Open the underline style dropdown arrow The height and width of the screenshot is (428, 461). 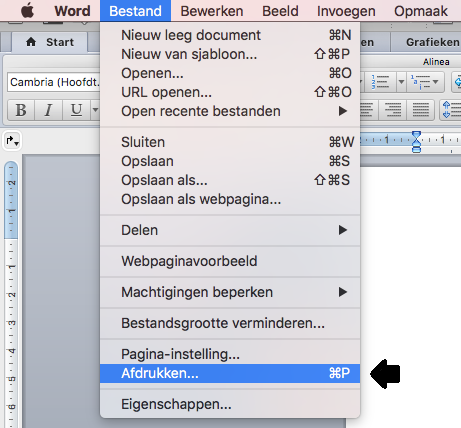(x=95, y=110)
